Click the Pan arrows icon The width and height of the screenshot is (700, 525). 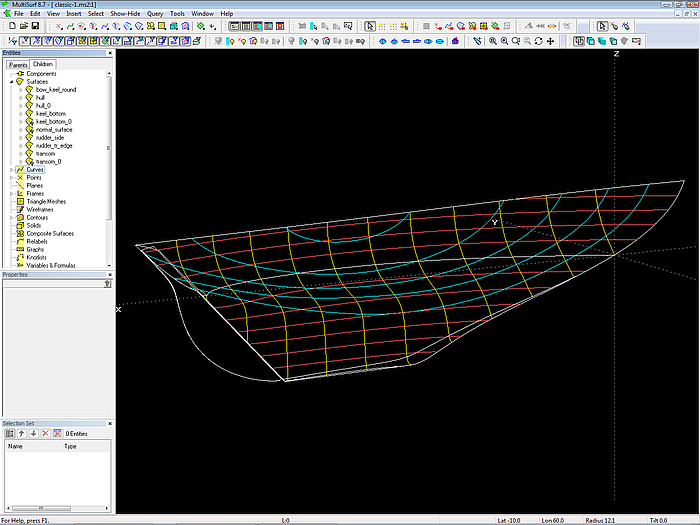pos(551,41)
